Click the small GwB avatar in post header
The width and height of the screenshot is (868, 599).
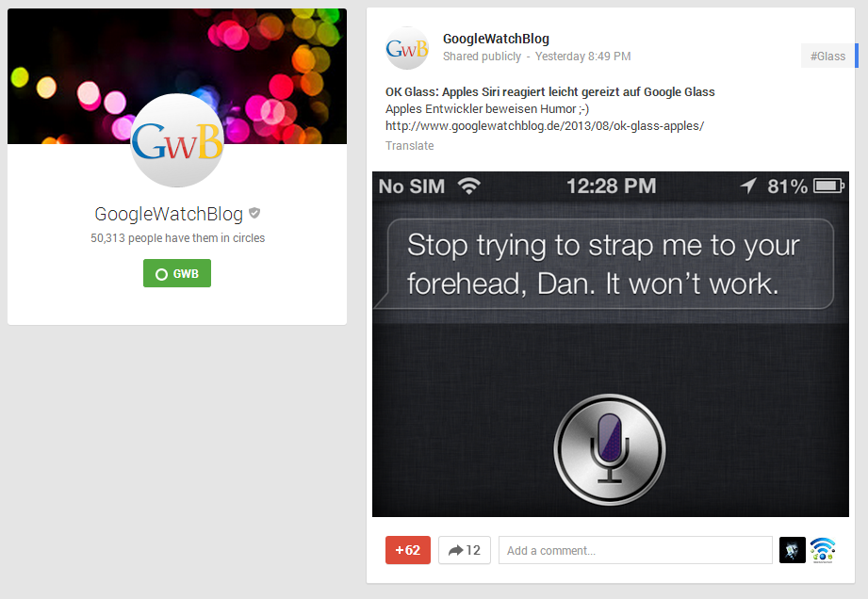coord(407,48)
